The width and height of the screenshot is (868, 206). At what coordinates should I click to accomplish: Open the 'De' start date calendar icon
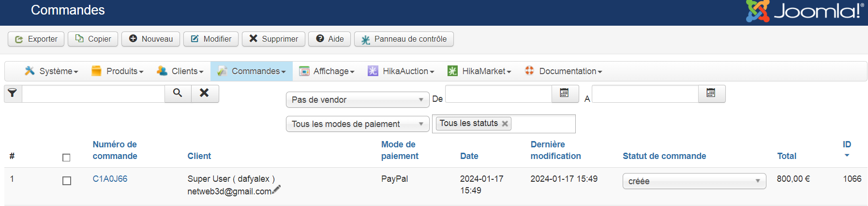click(x=564, y=93)
